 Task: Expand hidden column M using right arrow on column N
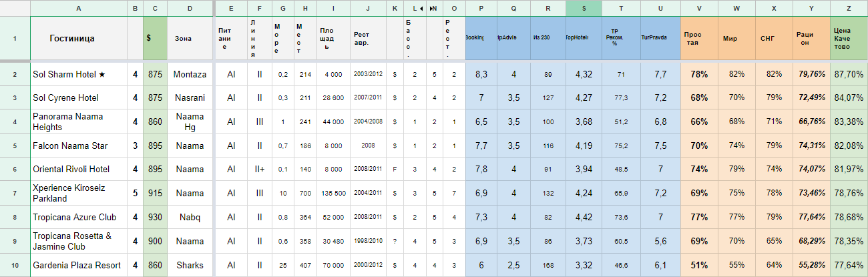(x=431, y=9)
